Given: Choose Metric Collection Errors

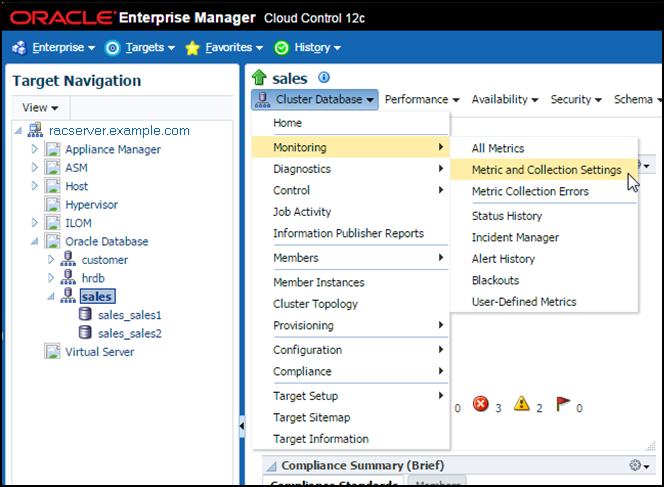Looking at the screenshot, I should 544,191.
